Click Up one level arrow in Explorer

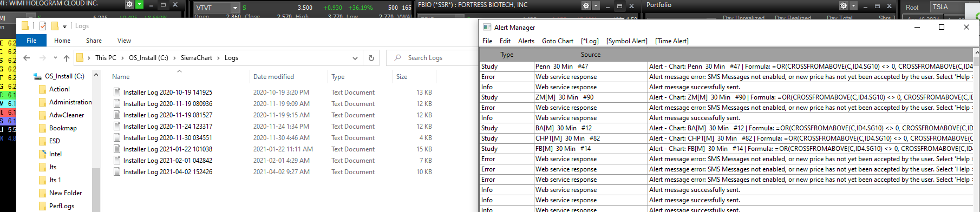[x=67, y=58]
